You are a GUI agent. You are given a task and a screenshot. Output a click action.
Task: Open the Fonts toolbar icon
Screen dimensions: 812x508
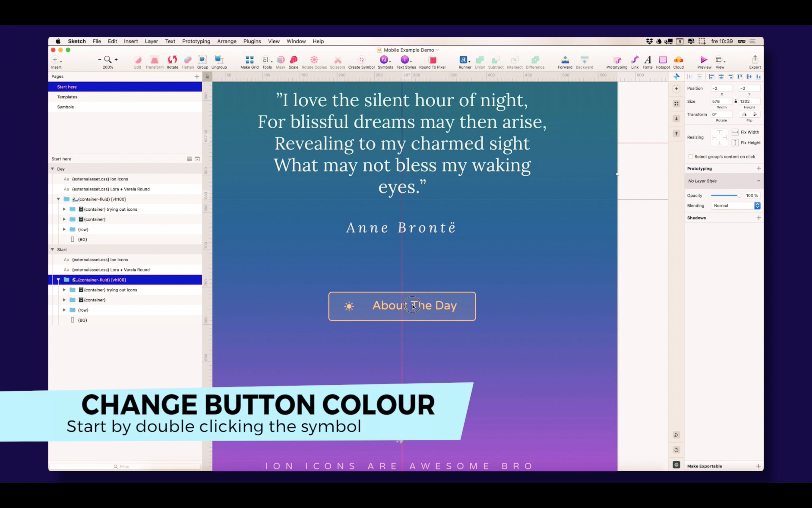click(647, 60)
